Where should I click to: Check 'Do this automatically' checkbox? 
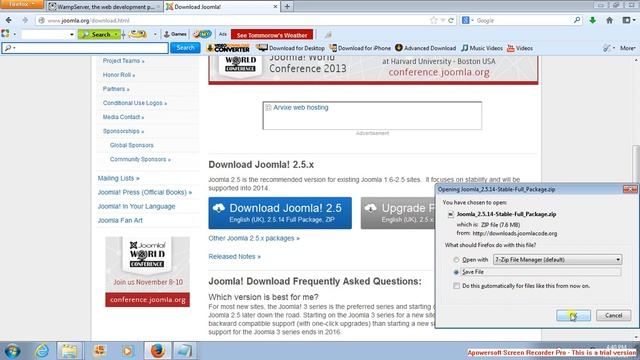pyautogui.click(x=456, y=286)
